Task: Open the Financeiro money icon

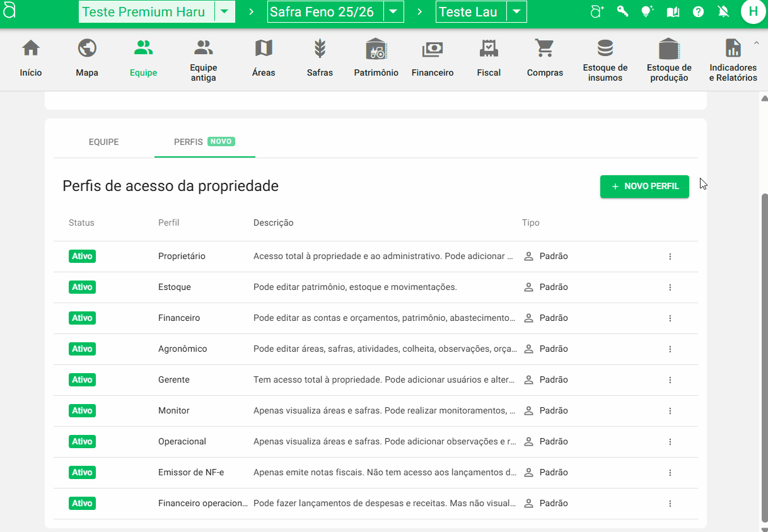Action: pos(433,49)
